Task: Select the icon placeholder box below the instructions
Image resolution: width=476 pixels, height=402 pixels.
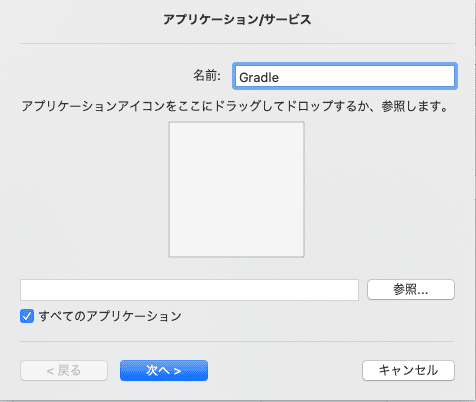Action: tap(236, 189)
